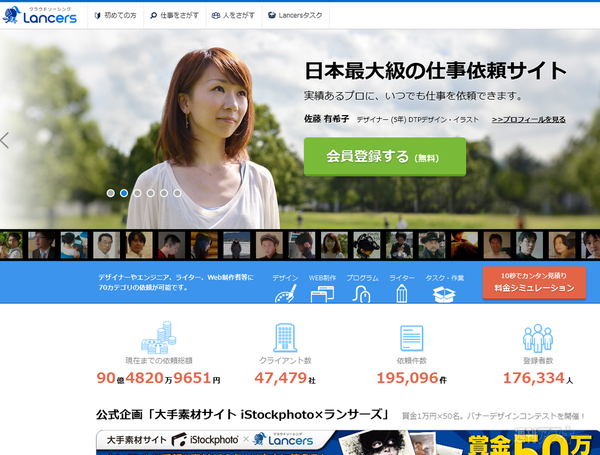The height and width of the screenshot is (455, 600).
Task: Click the people icon beside 人をさがす
Action: point(216,15)
